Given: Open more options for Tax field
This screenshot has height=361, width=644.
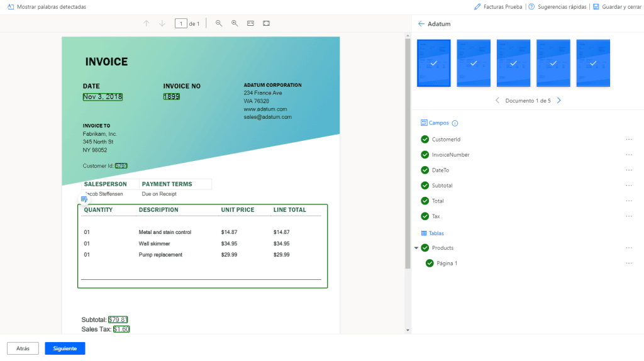Looking at the screenshot, I should click(x=629, y=216).
